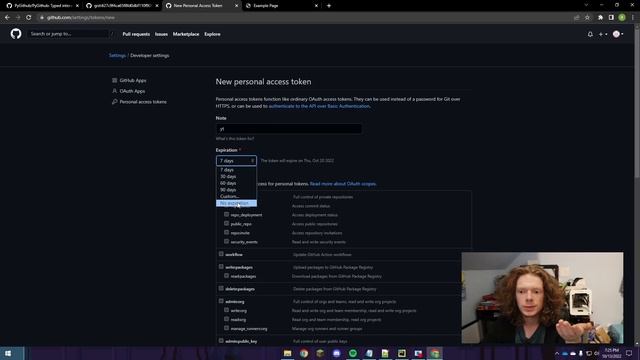Open Explore in the header
640x360 pixels.
[x=212, y=34]
